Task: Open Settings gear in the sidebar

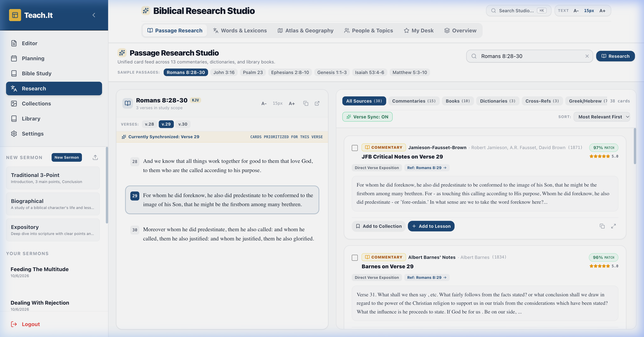Action: [x=14, y=133]
